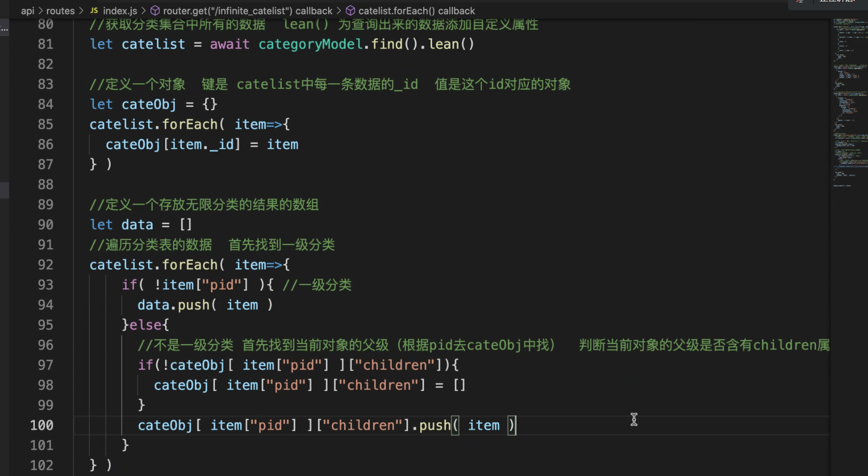
Task: Expand the chevron after router.get callback breadcrumb
Action: click(x=338, y=10)
